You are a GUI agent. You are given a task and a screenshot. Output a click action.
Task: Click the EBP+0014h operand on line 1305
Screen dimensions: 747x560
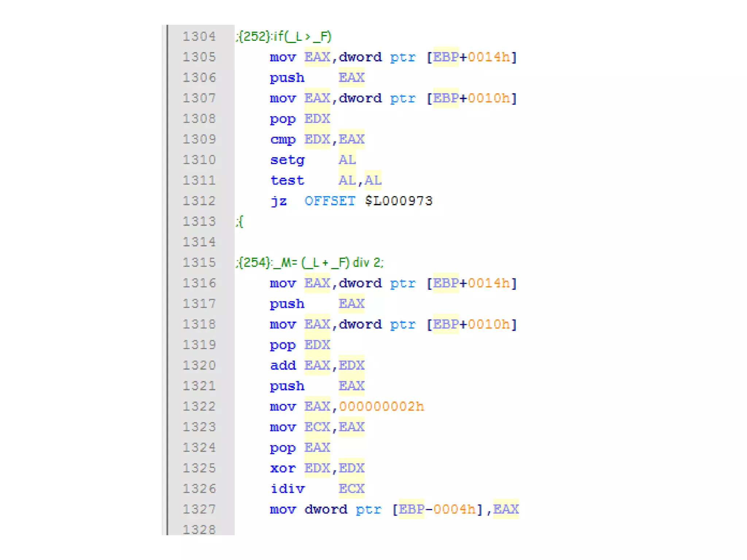(472, 57)
